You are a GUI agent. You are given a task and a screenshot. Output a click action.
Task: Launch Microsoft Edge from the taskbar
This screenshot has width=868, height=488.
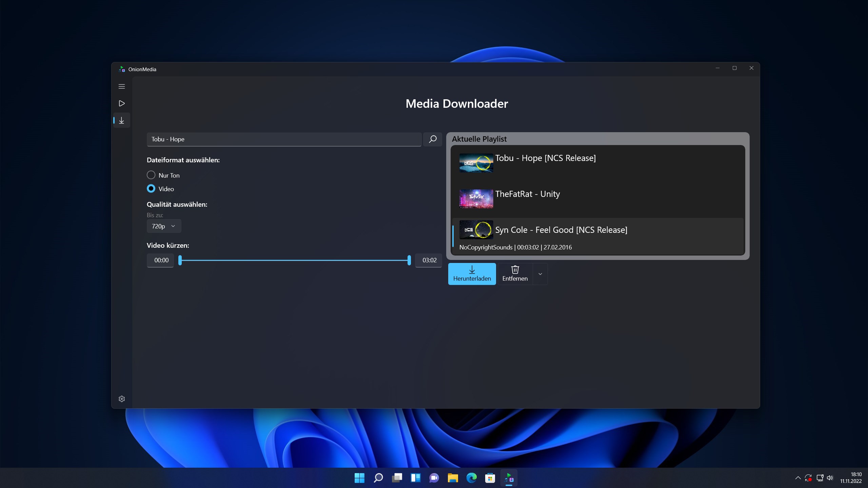(472, 478)
